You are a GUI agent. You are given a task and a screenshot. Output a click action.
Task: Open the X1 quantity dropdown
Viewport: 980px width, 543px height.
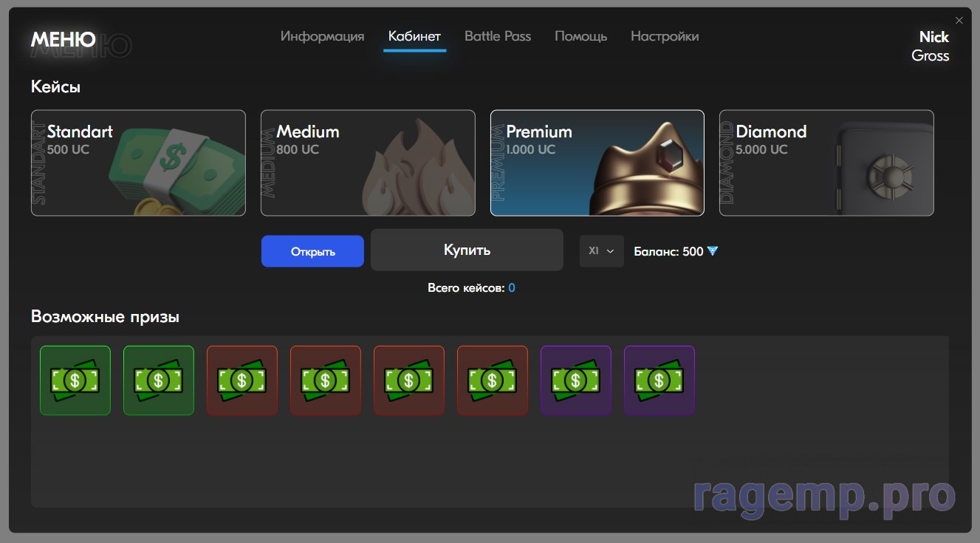[x=601, y=251]
